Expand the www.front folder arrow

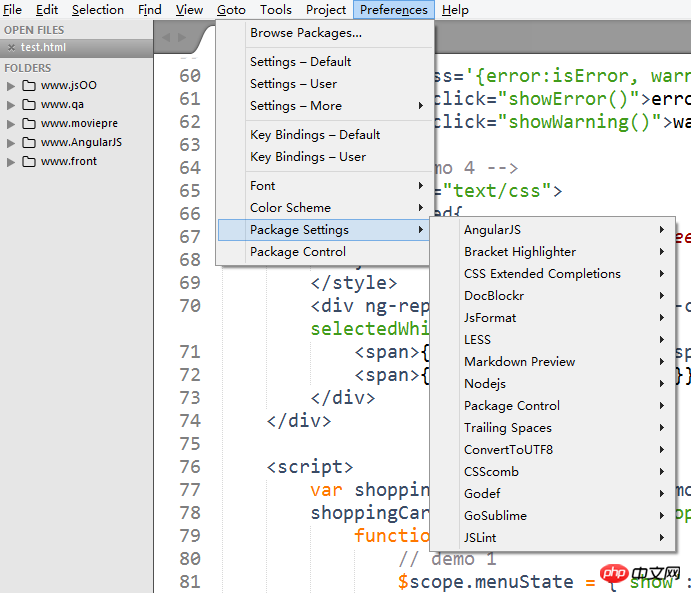point(11,162)
